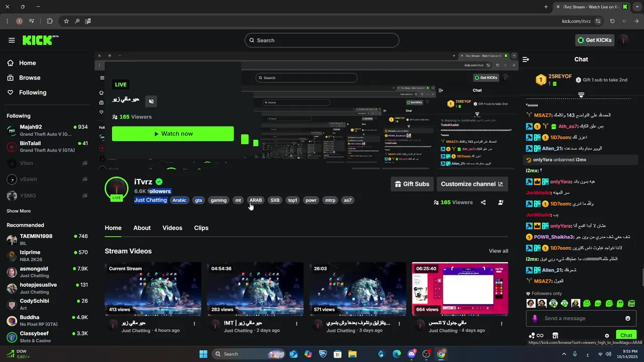Viewport: 644px width, 362px height.
Task: Open the emoji picker in chat input
Action: tap(628, 318)
